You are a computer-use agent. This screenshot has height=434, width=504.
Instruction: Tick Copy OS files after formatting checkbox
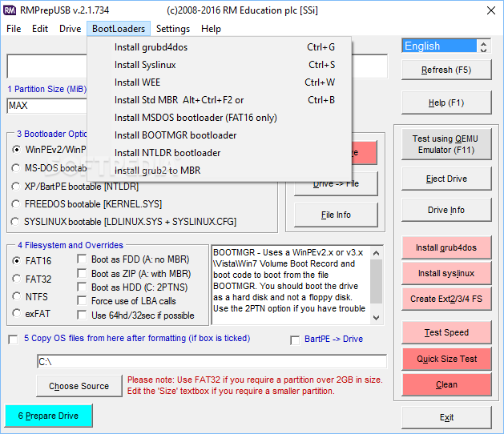point(13,340)
